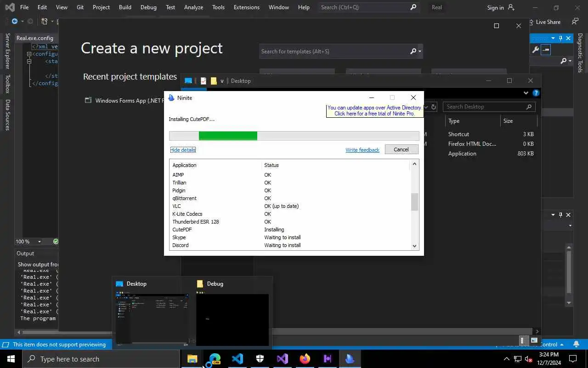The image size is (588, 368).
Task: Open the Live Share button
Action: click(x=544, y=22)
